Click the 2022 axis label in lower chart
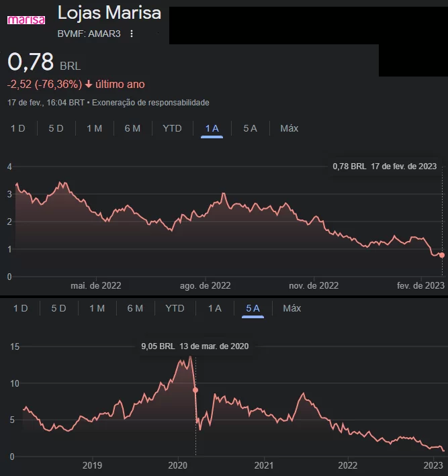This screenshot has height=476, width=448. pos(348,465)
